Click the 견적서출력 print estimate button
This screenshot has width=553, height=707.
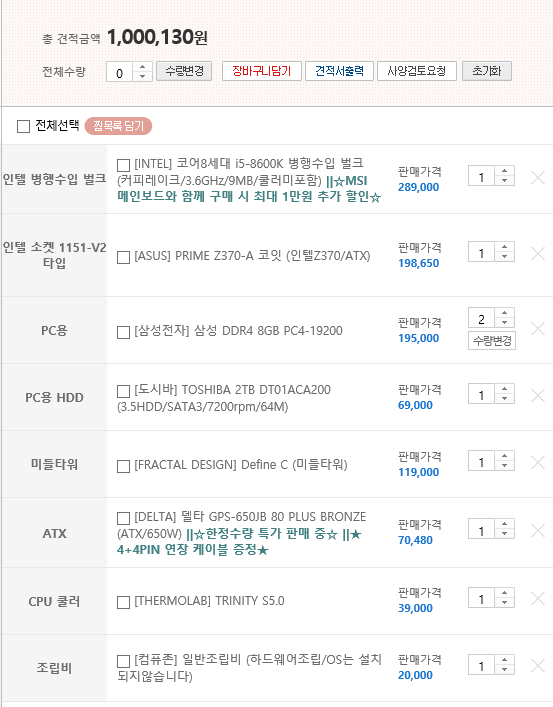pos(339,71)
